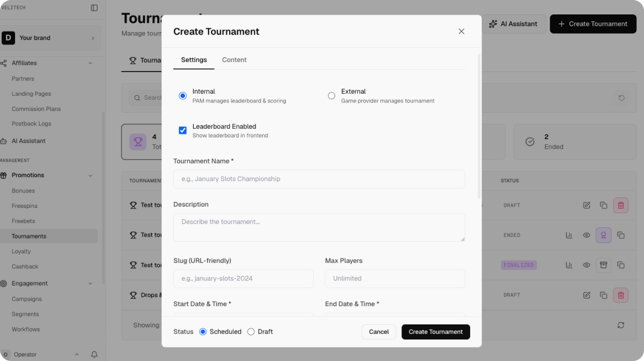
Task: Open Cashback in the sidebar
Action: pos(24,267)
